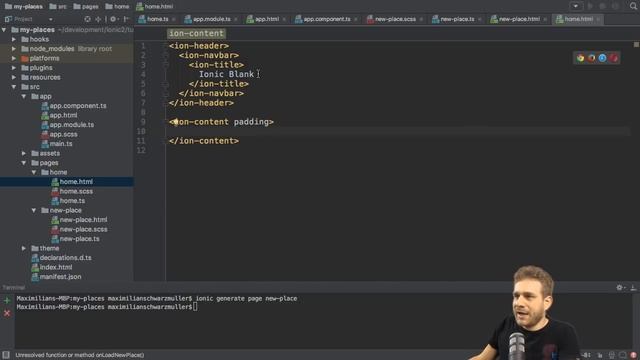
Task: Expand the node_modules folder
Action: pyautogui.click(x=14, y=49)
